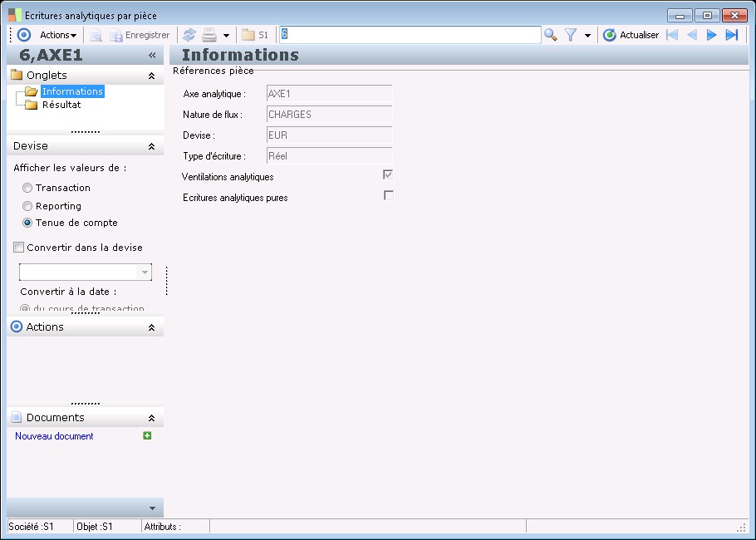The image size is (756, 540).
Task: Select du cours de transaction radio button
Action: tap(25, 308)
